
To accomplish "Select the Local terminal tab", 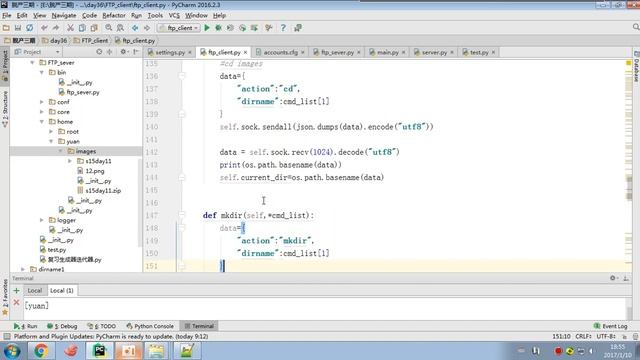I will tap(35, 291).
